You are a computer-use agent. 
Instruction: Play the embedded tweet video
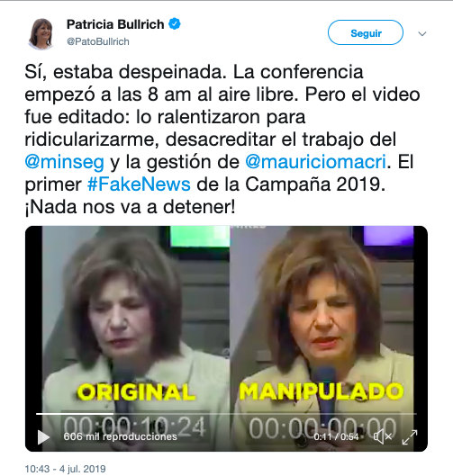[43, 436]
